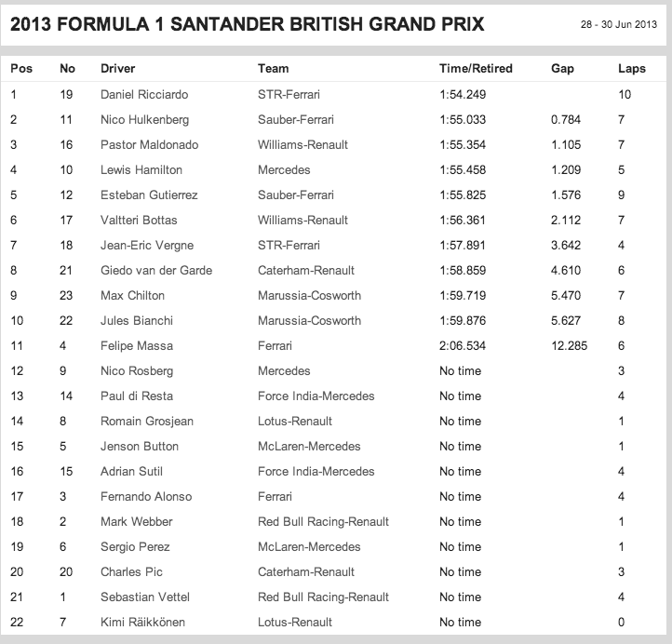
Task: Click on Valtteri Bottas in the table
Action: (138, 221)
